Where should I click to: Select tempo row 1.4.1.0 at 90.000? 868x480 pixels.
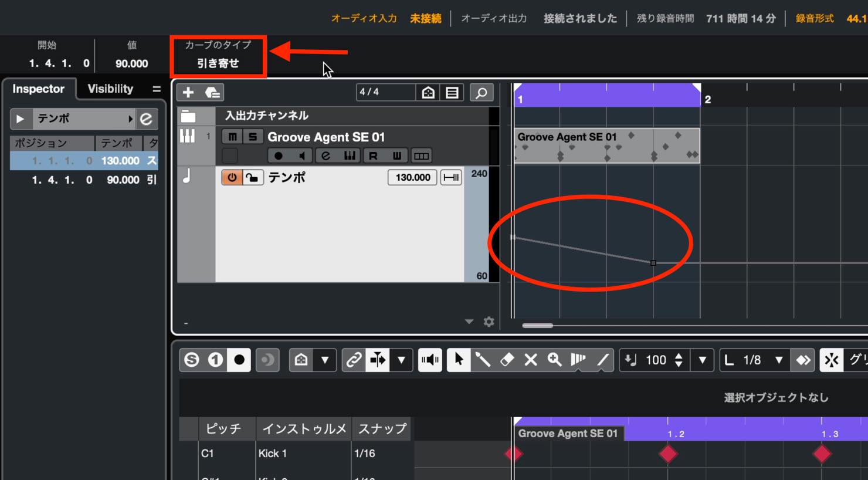pyautogui.click(x=84, y=180)
